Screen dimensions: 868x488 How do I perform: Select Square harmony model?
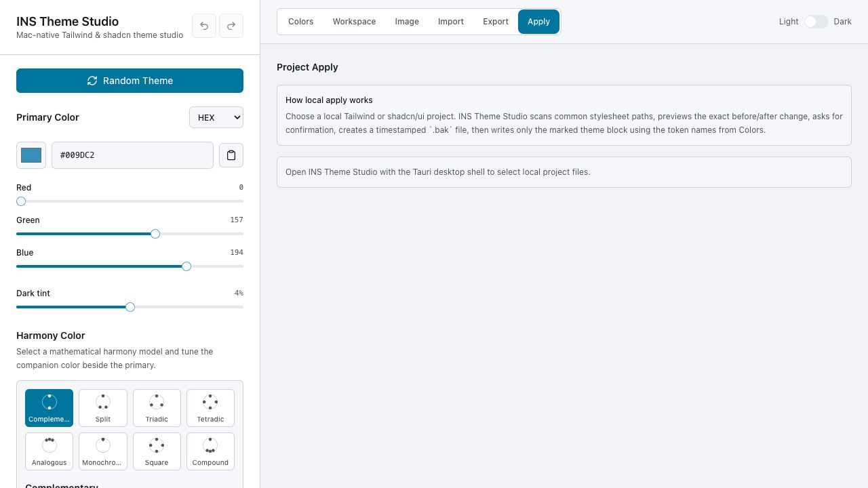click(157, 451)
